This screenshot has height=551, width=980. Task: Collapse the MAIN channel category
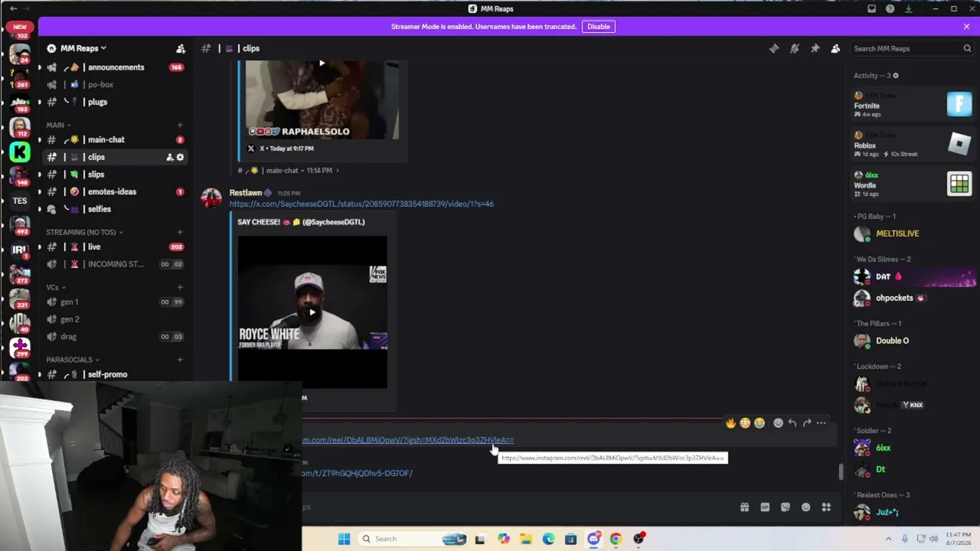[58, 125]
